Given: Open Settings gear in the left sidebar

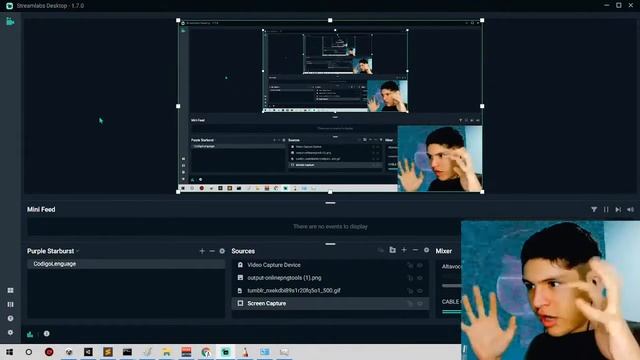Looking at the screenshot, I should coord(10,332).
